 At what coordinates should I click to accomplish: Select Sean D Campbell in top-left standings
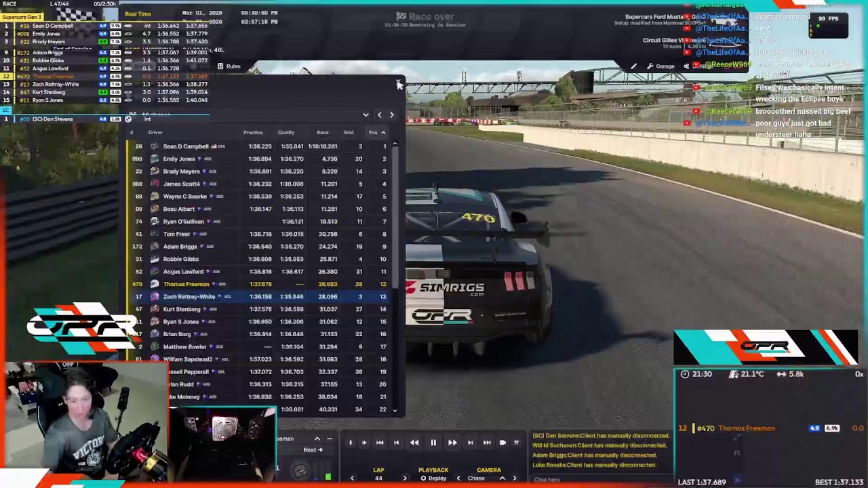tap(105, 26)
